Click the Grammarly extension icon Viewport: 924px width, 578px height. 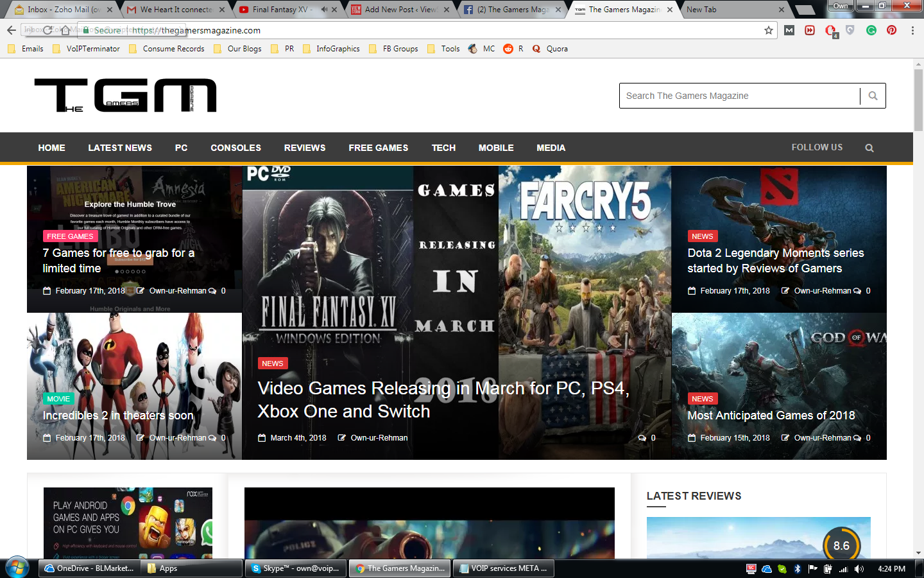tap(871, 30)
